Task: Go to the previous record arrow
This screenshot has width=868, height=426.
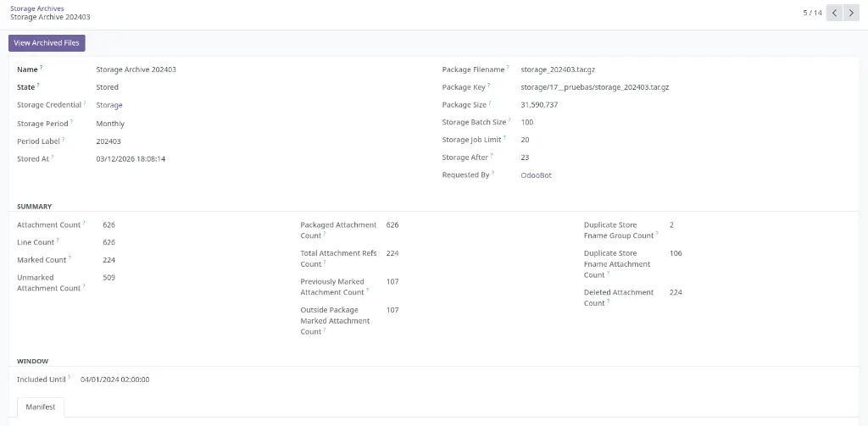Action: tap(835, 13)
